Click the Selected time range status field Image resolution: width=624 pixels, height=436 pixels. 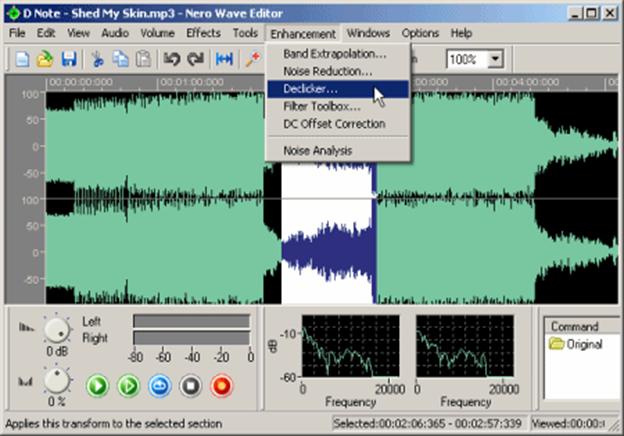point(427,424)
